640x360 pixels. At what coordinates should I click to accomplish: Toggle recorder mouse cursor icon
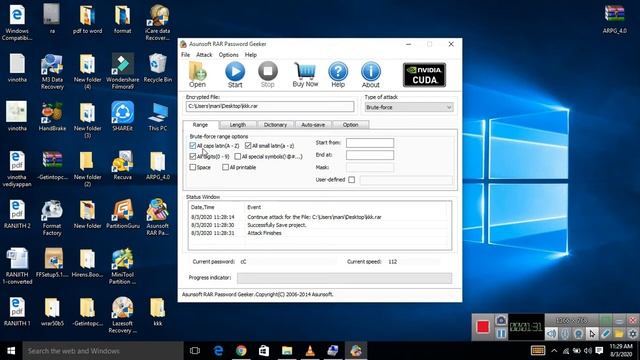pyautogui.click(x=592, y=333)
